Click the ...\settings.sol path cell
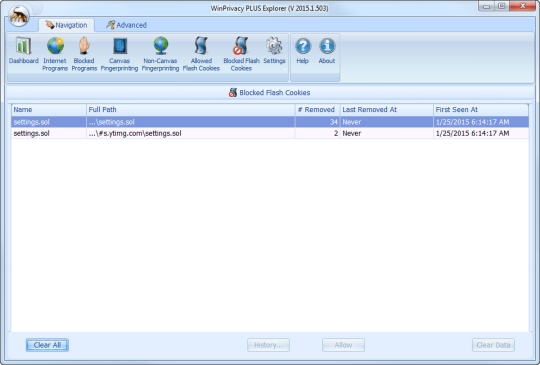The height and width of the screenshot is (365, 540). click(x=190, y=122)
